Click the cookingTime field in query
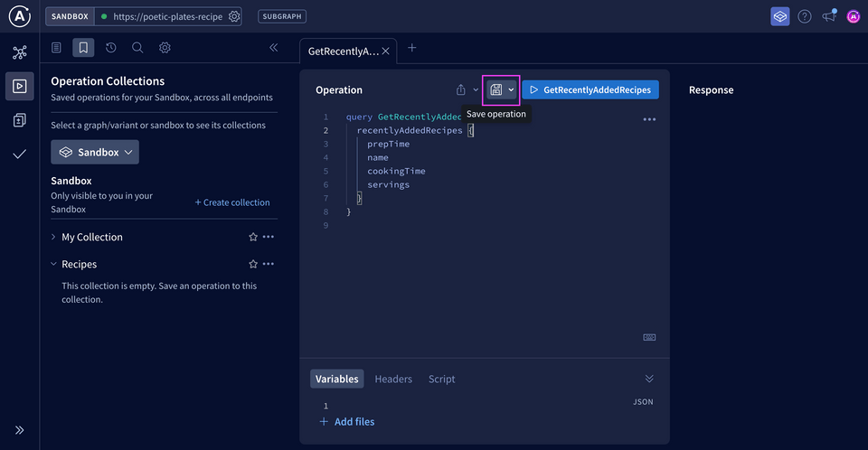This screenshot has width=868, height=450. pyautogui.click(x=396, y=171)
